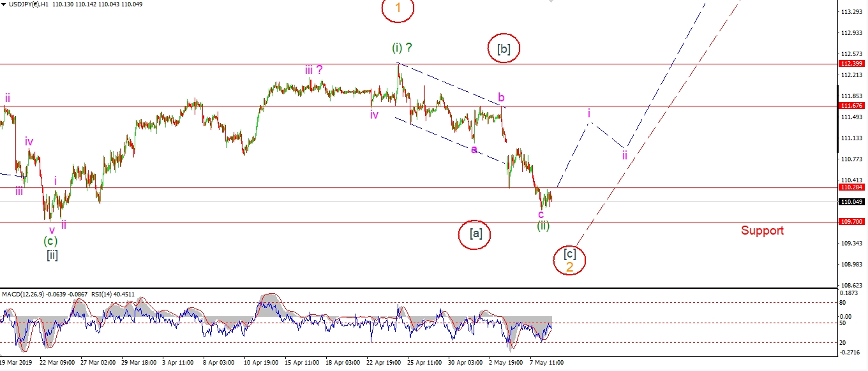This screenshot has width=868, height=371.
Task: Click the 7 May 11:00 time label
Action: pyautogui.click(x=548, y=362)
